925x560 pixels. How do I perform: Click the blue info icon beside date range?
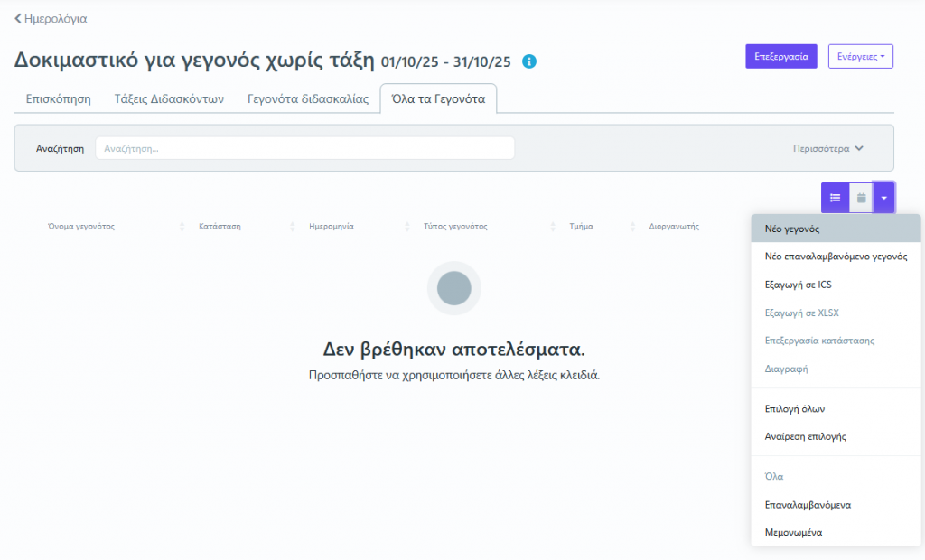point(529,61)
